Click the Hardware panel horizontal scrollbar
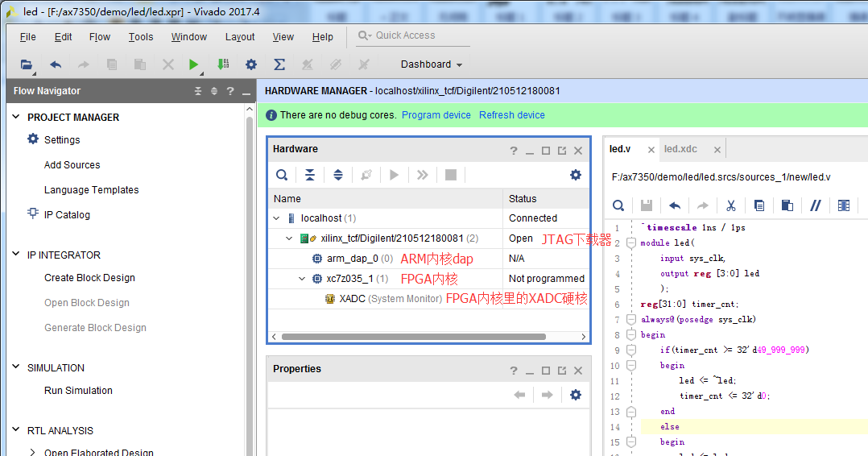Image resolution: width=868 pixels, height=456 pixels. [x=414, y=337]
